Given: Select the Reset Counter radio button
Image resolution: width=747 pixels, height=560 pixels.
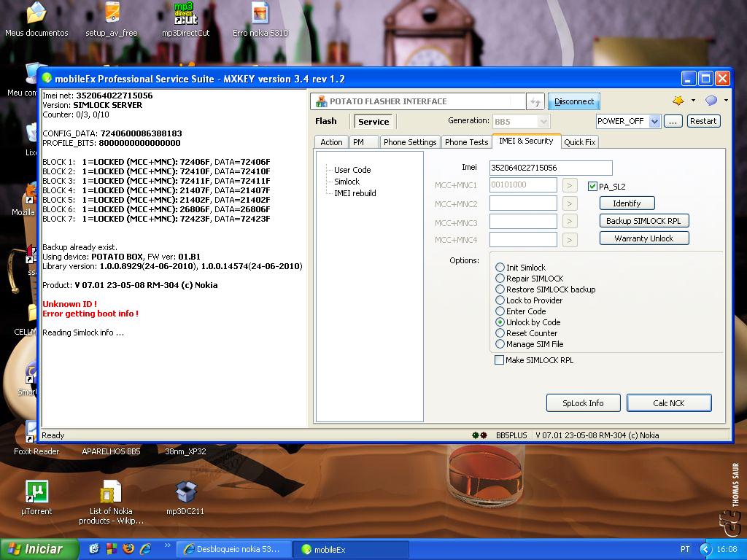Looking at the screenshot, I should coord(500,332).
